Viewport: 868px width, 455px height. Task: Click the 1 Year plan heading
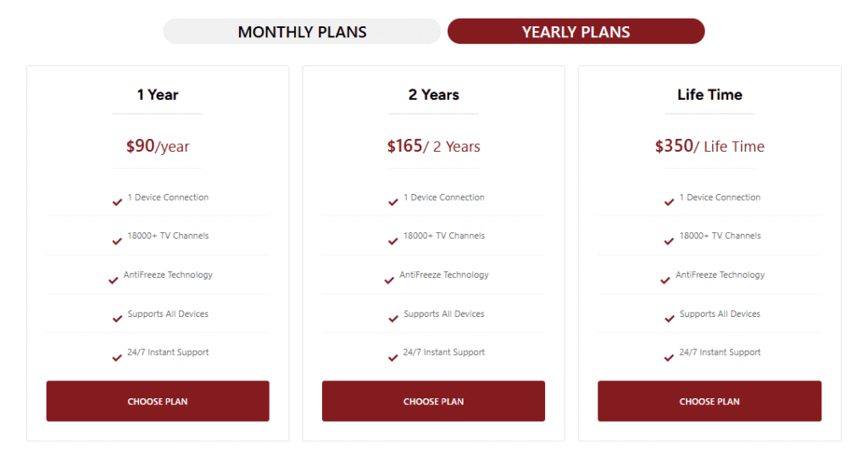(x=158, y=95)
